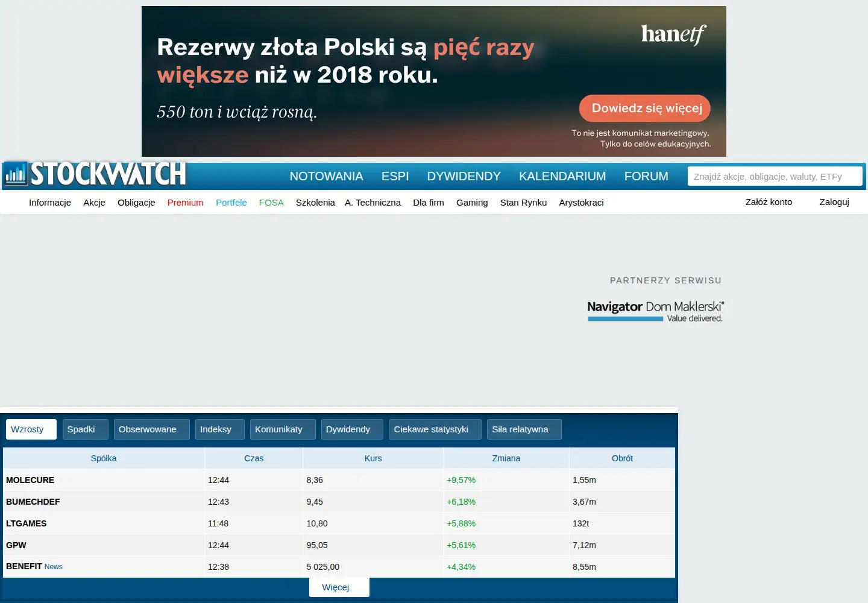Open Stan Rynku page
868x603 pixels.
[x=523, y=203]
